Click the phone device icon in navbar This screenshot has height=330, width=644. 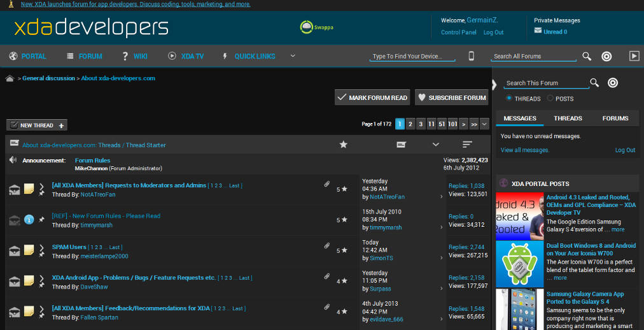pyautogui.click(x=472, y=56)
